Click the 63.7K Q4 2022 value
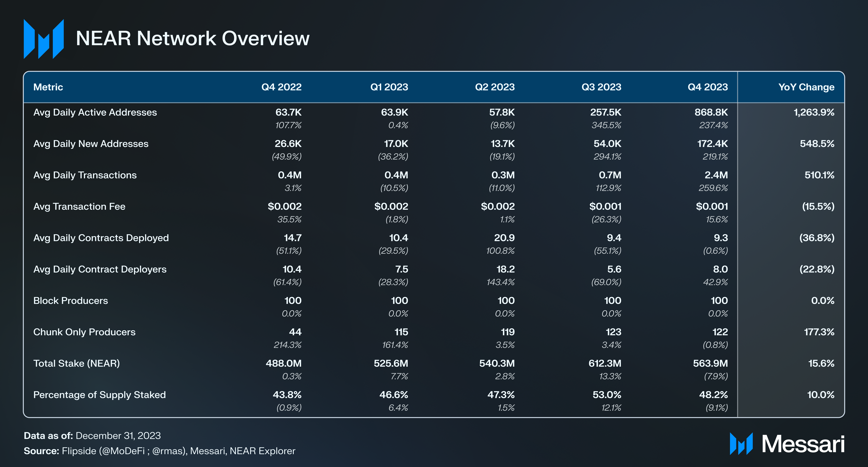Image resolution: width=868 pixels, height=467 pixels. (288, 112)
